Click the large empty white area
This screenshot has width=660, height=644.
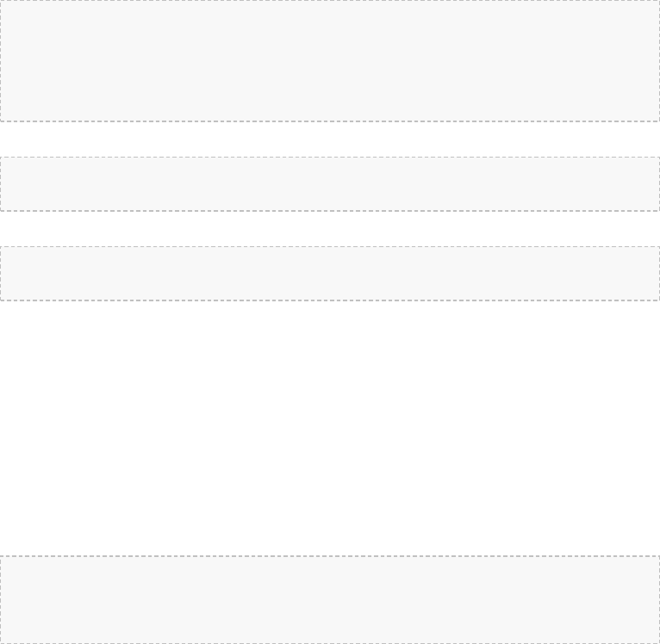tap(330, 428)
